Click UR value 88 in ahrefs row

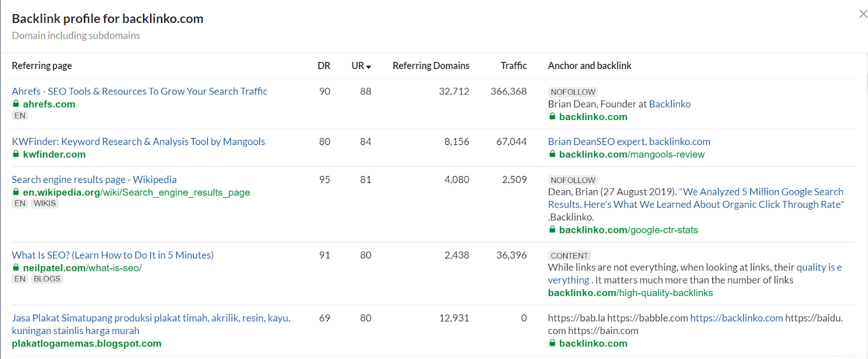pos(366,92)
